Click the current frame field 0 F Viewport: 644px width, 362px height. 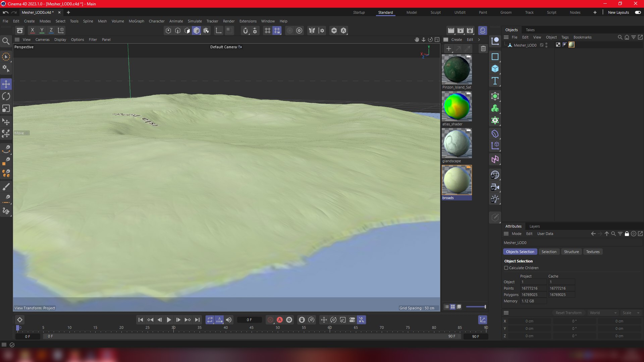249,320
